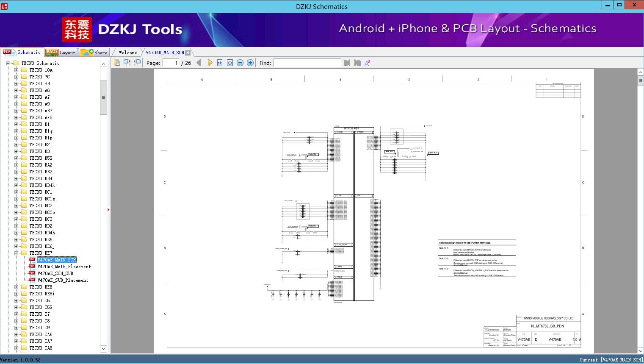Close the V470AE_MAIN_SCH tab
Viewport: 644px width, 364px height.
188,53
